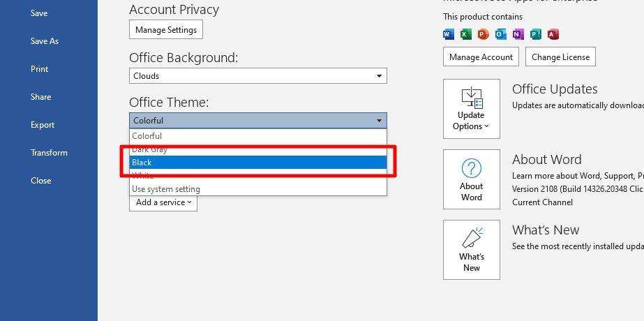The height and width of the screenshot is (321, 644).
Task: Click the Publisher app icon
Action: click(536, 34)
